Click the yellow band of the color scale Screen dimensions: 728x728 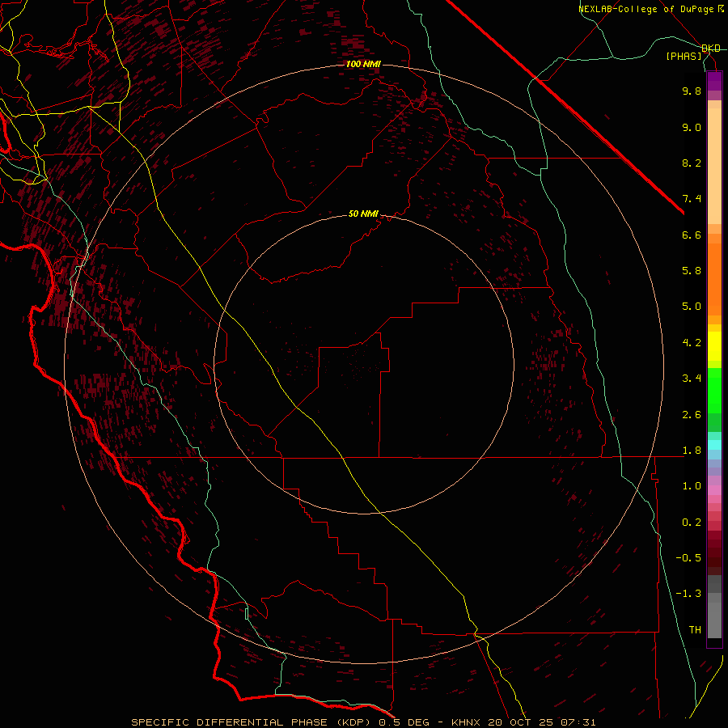714,346
